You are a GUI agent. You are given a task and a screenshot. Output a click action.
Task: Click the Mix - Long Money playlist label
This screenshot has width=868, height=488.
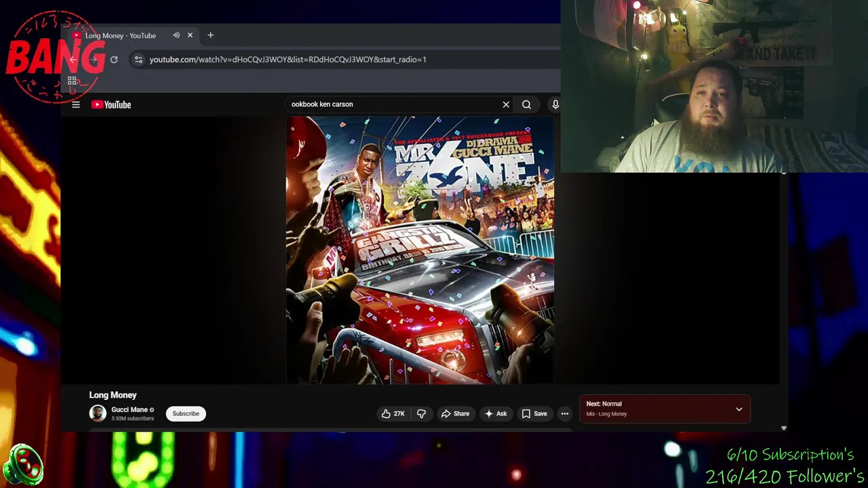click(606, 414)
